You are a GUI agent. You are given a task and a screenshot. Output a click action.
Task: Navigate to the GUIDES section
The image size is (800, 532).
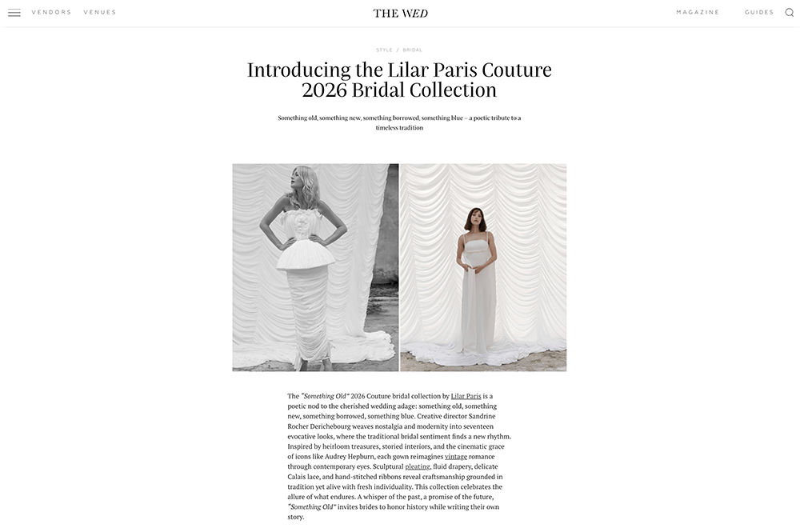759,12
